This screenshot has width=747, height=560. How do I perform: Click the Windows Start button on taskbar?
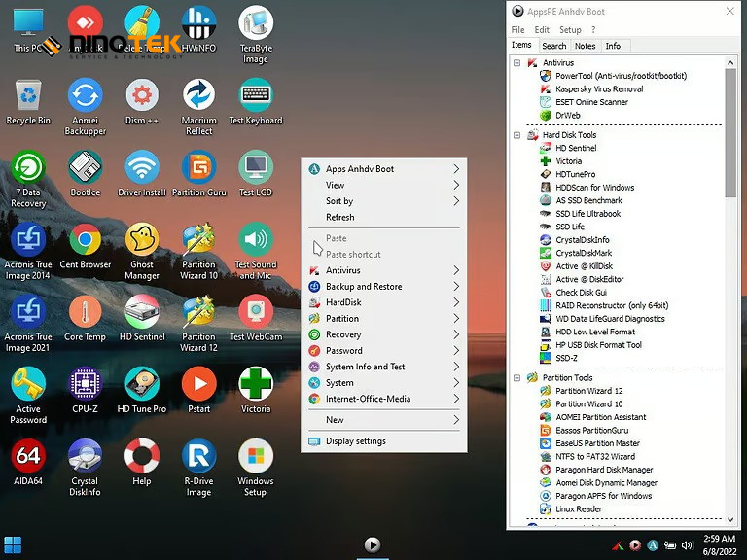tap(14, 543)
